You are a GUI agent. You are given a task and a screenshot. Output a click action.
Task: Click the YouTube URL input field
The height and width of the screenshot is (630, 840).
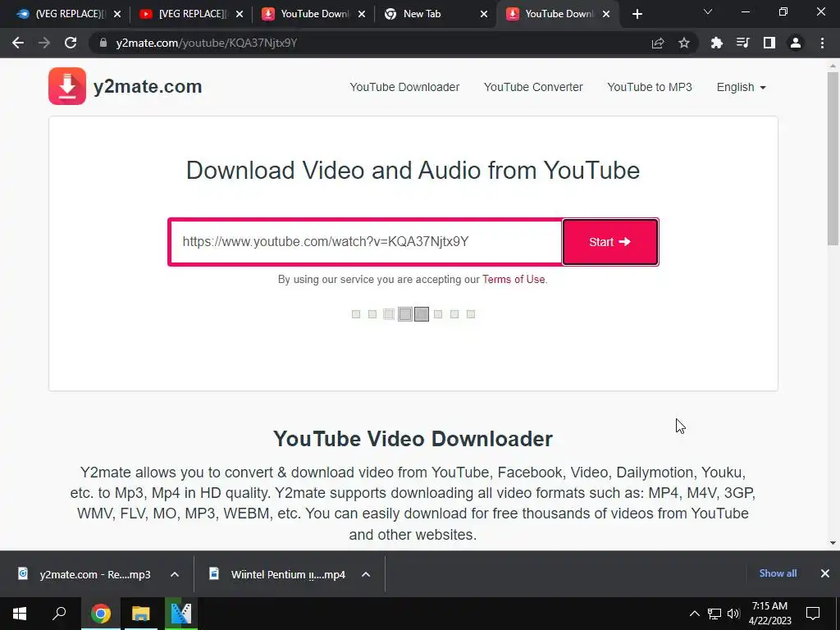click(x=366, y=242)
